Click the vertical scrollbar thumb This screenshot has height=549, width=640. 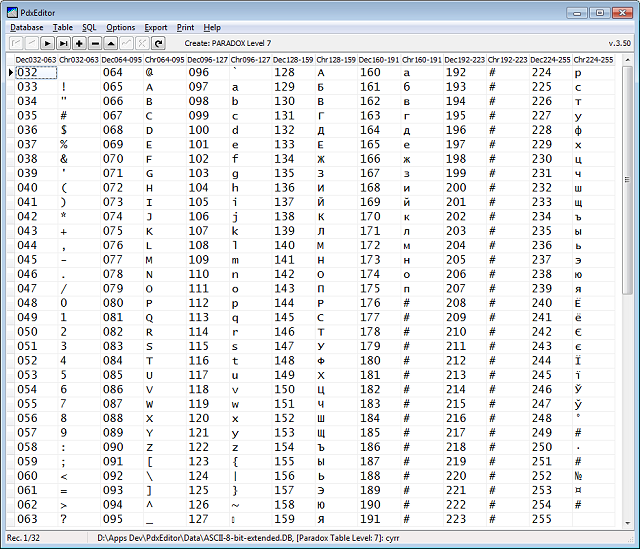pyautogui.click(x=627, y=180)
